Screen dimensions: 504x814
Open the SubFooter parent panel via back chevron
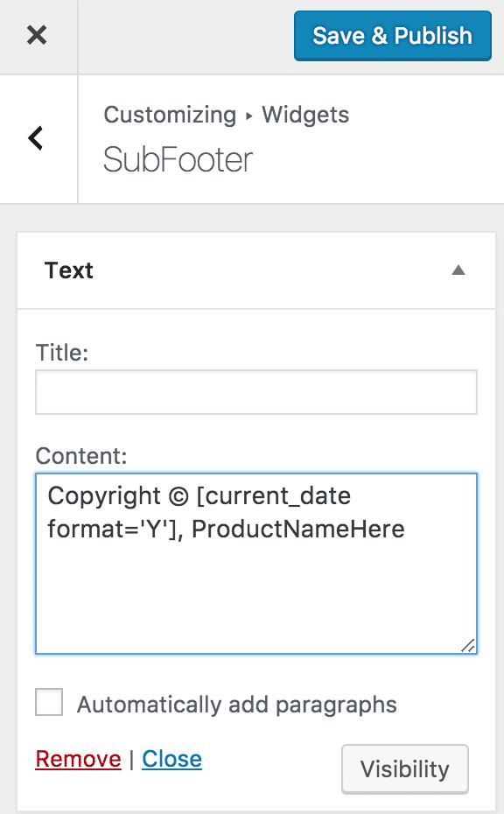(x=37, y=138)
